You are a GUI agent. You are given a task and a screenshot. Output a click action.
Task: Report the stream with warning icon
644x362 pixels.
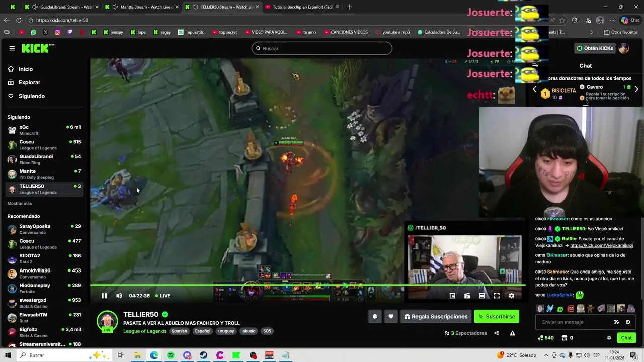(x=512, y=333)
